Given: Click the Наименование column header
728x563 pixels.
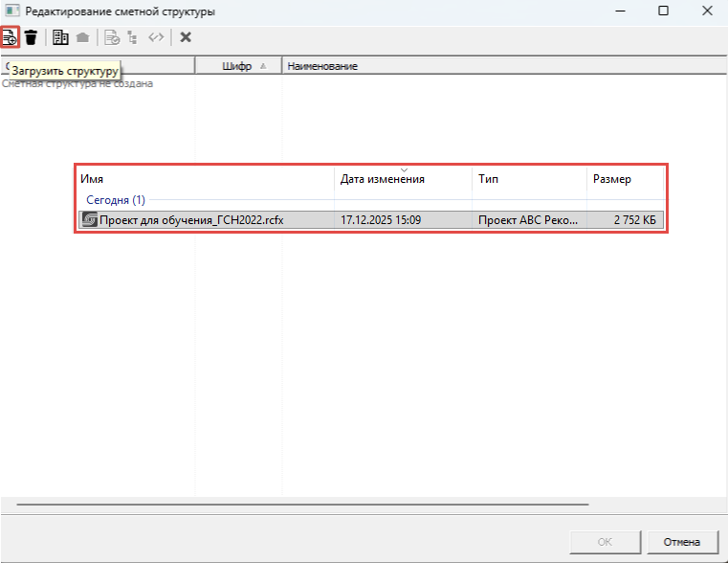Looking at the screenshot, I should tap(505, 66).
